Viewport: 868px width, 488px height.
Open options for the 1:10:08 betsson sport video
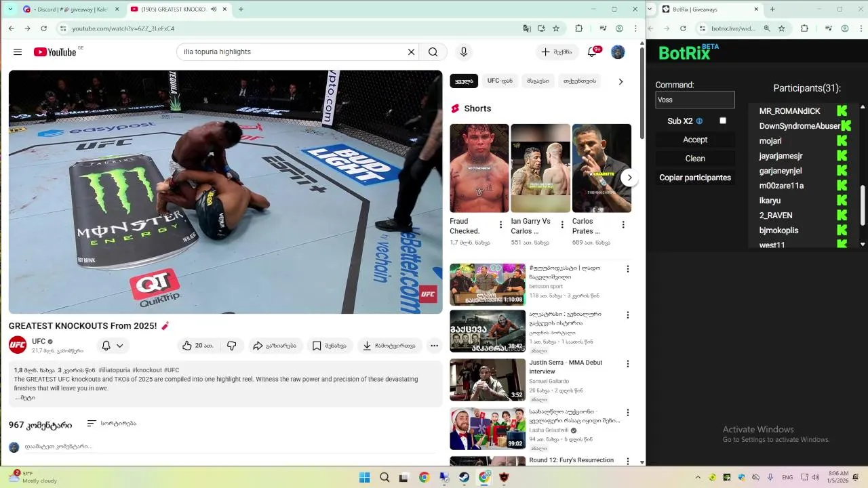coord(627,269)
